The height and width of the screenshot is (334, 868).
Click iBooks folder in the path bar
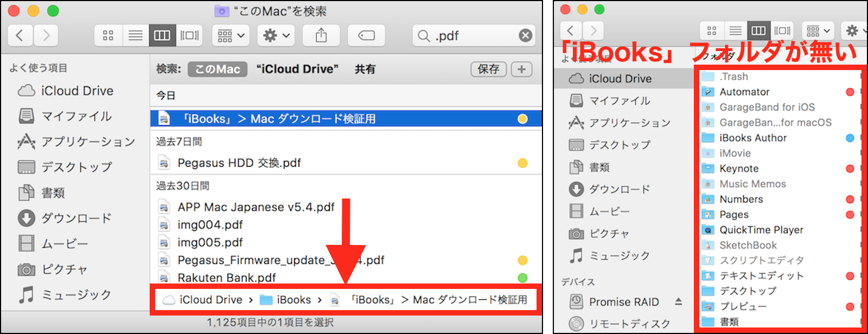[x=285, y=300]
